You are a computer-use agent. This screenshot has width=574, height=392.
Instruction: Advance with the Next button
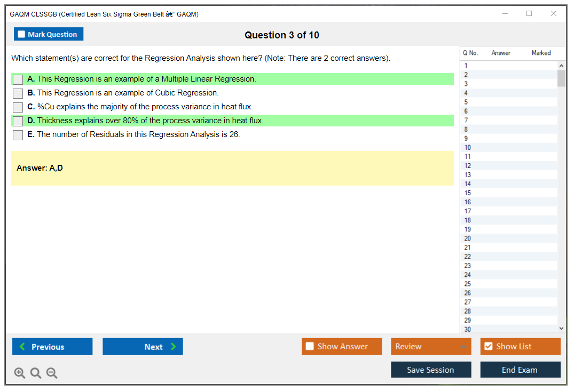point(143,347)
